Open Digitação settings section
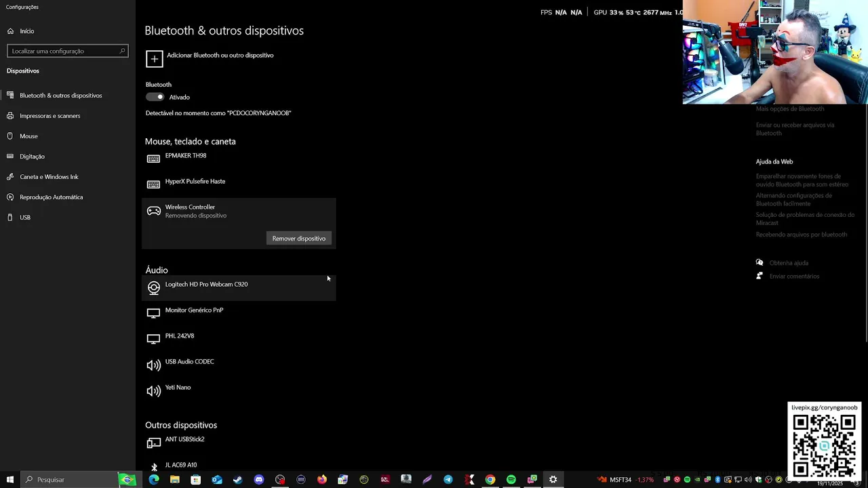 coord(68,157)
